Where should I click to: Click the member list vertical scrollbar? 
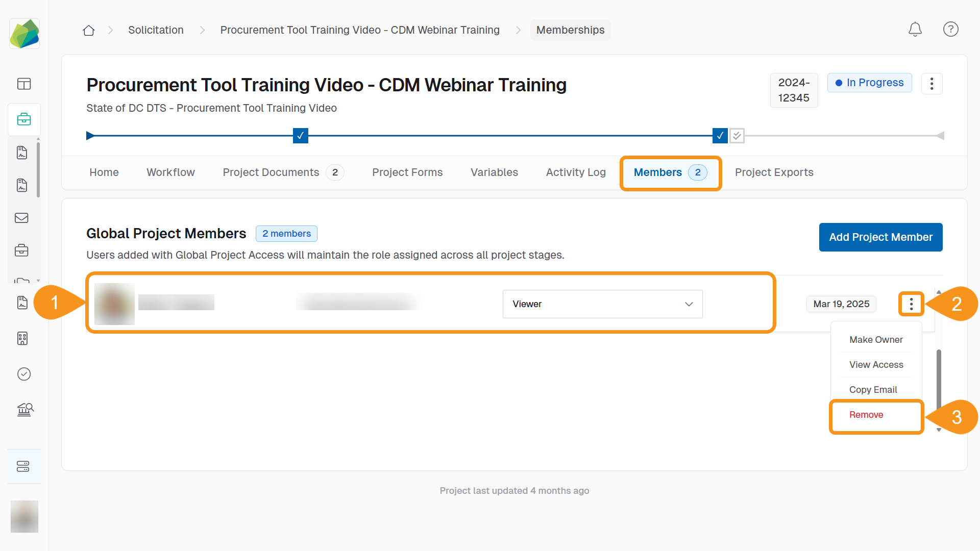click(x=939, y=378)
